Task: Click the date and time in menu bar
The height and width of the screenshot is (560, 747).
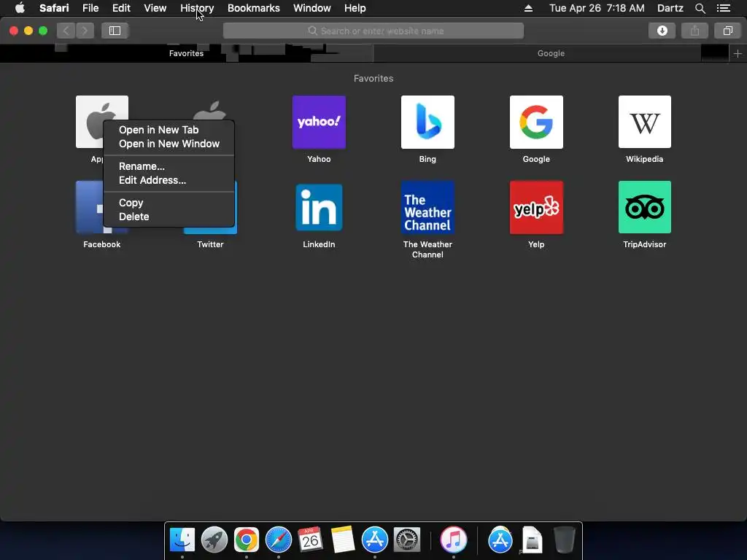Action: (x=597, y=8)
